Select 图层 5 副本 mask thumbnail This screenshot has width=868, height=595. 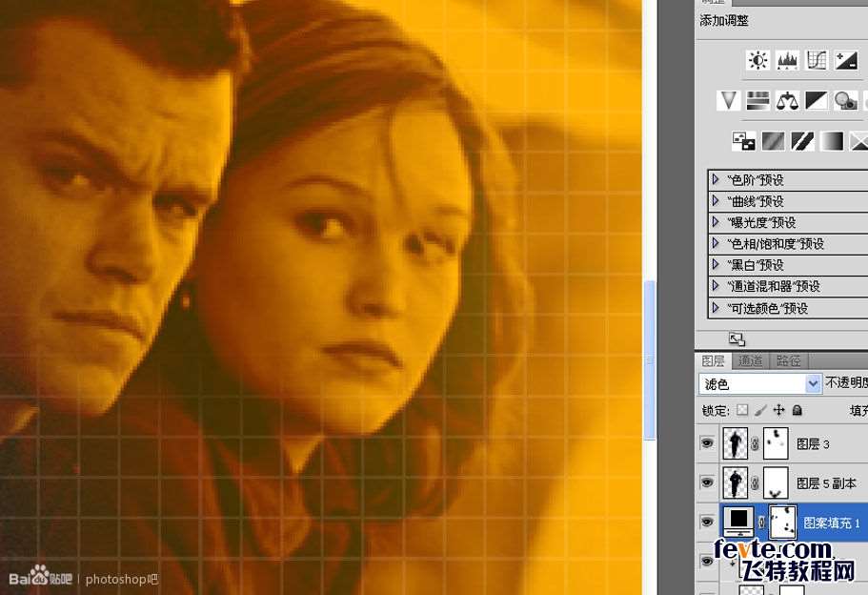pyautogui.click(x=776, y=482)
